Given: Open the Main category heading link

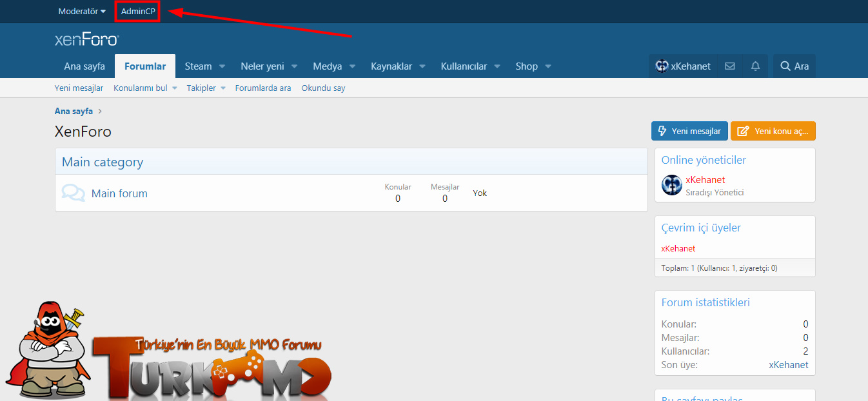Looking at the screenshot, I should pyautogui.click(x=103, y=162).
